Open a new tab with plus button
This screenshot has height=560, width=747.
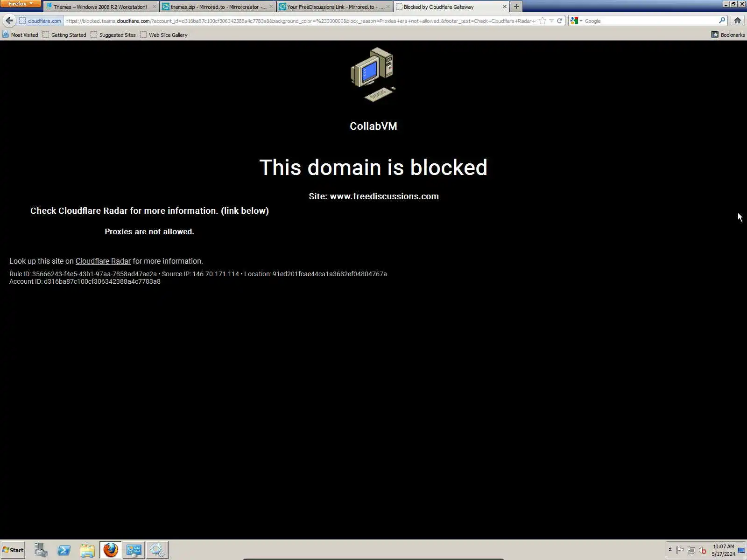(x=516, y=7)
